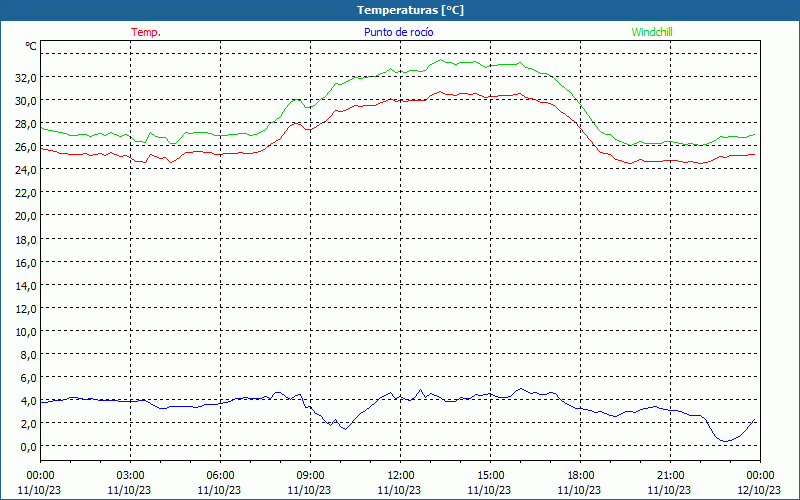Click the '14,0' y-axis value
This screenshot has height=500, width=800.
coord(28,286)
